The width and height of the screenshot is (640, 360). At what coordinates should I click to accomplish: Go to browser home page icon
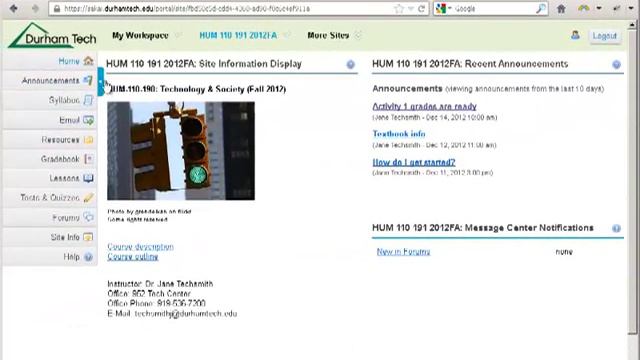click(x=561, y=9)
